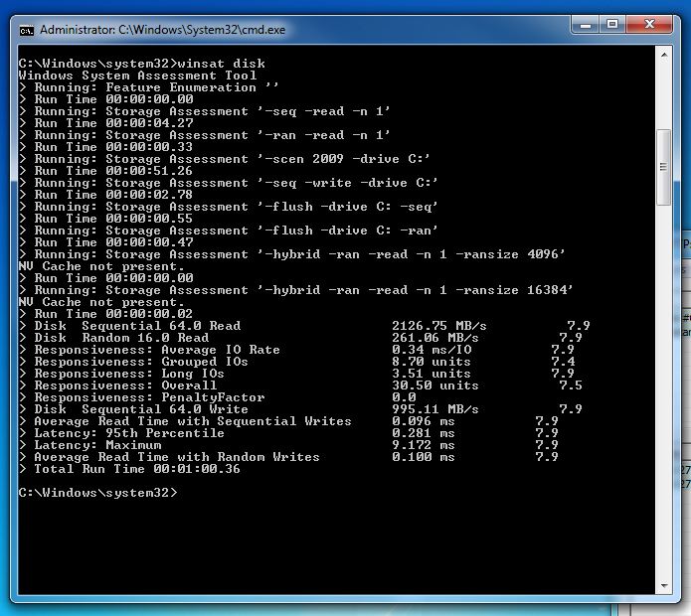
Task: Click the '8.70 units' value
Action: (432, 361)
